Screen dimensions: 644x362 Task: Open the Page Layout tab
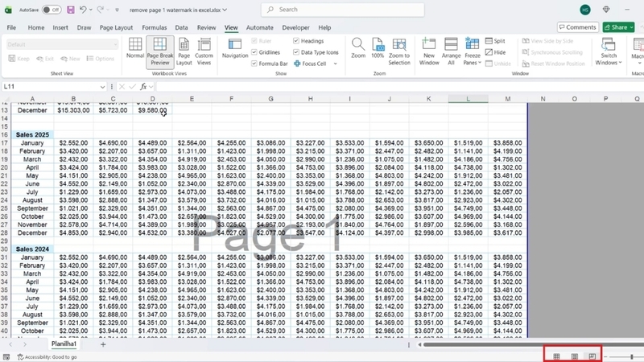pyautogui.click(x=116, y=27)
